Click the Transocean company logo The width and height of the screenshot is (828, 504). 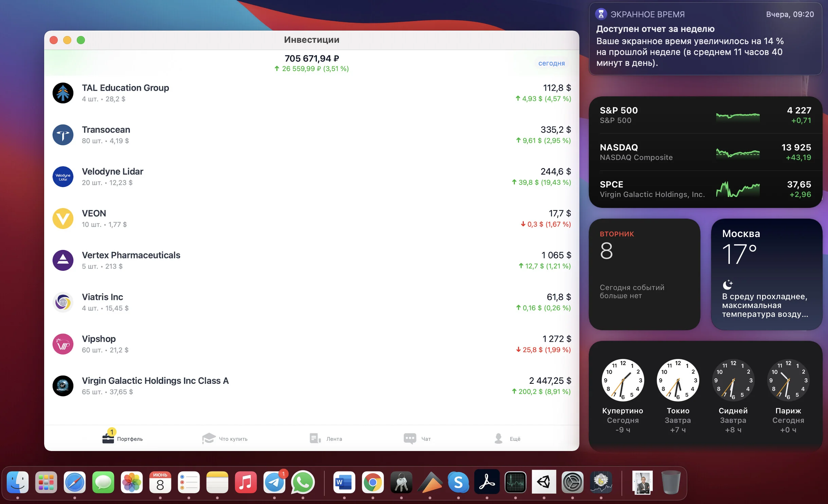coord(63,135)
